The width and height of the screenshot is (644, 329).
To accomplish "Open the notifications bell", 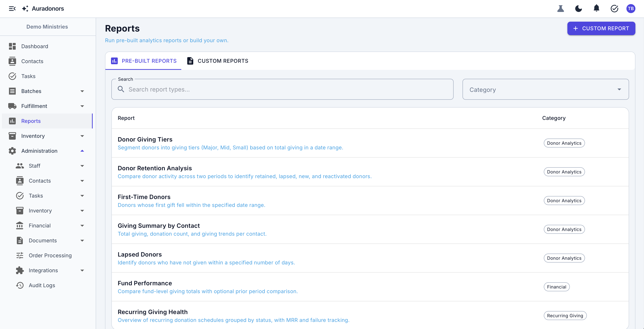I will [596, 8].
